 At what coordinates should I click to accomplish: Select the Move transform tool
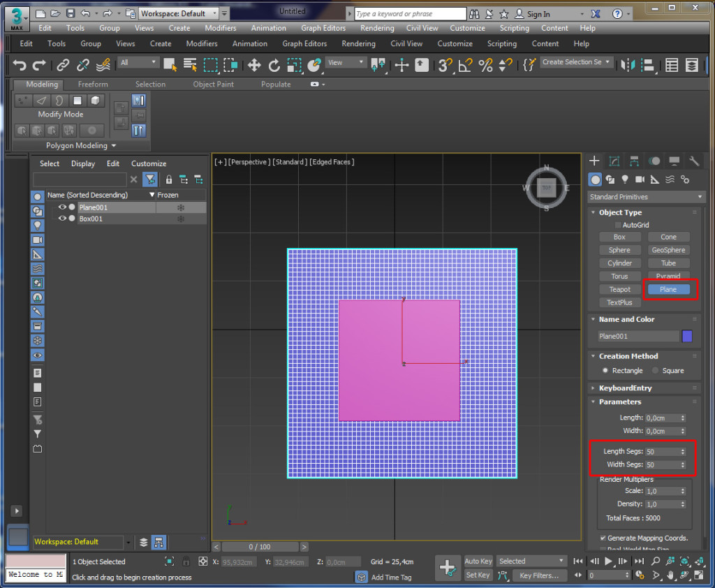coord(254,65)
